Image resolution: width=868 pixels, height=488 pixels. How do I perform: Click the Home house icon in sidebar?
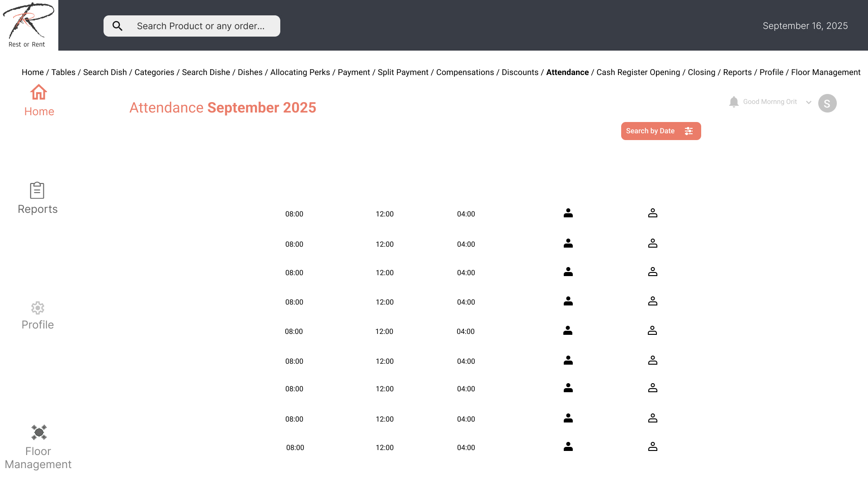point(38,92)
